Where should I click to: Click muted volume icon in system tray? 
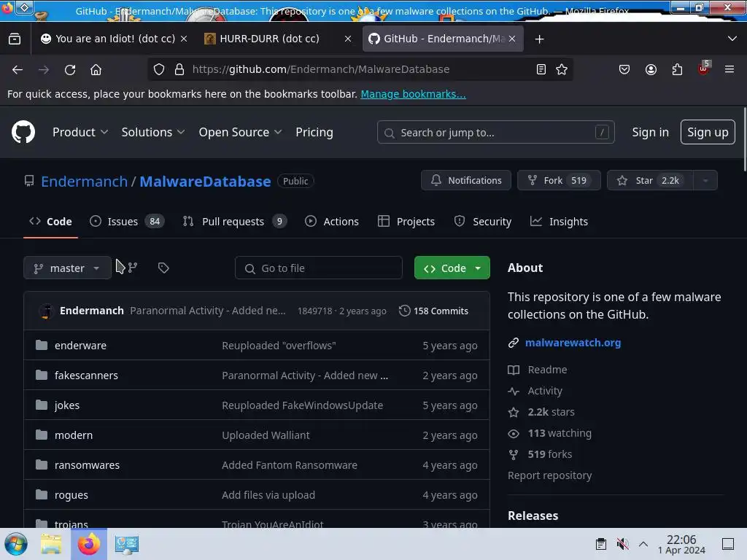tap(622, 544)
